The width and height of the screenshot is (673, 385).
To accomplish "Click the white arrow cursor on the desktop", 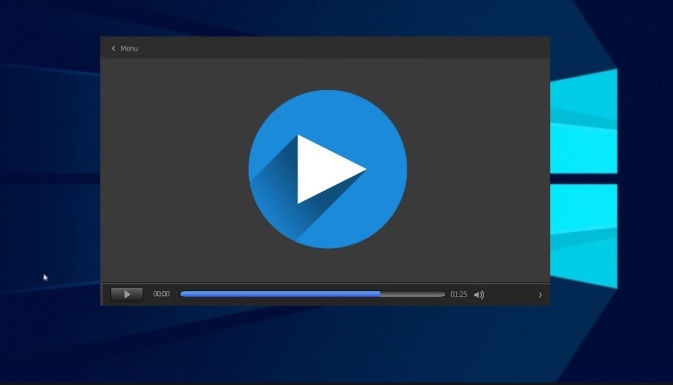I will coord(45,278).
